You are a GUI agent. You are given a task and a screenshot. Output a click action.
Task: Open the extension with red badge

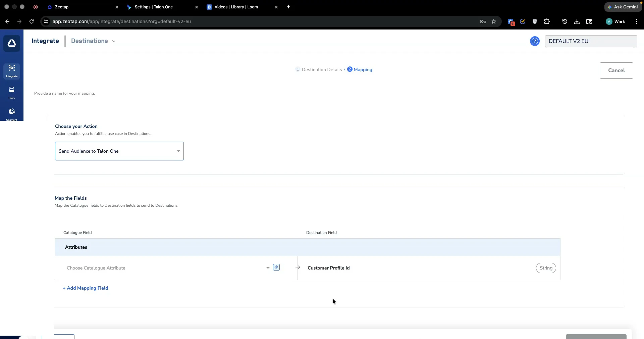click(511, 22)
